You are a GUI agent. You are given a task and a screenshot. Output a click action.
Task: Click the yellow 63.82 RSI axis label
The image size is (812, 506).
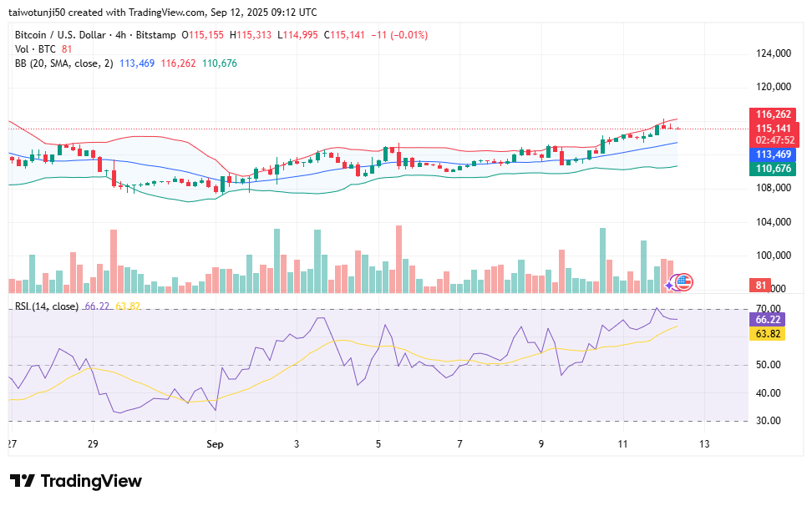(768, 334)
